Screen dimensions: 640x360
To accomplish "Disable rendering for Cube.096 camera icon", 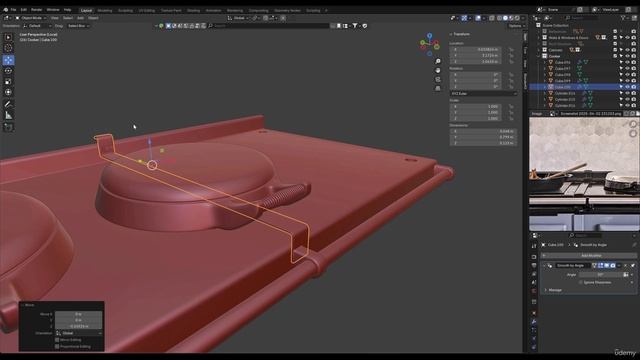I will tap(633, 62).
